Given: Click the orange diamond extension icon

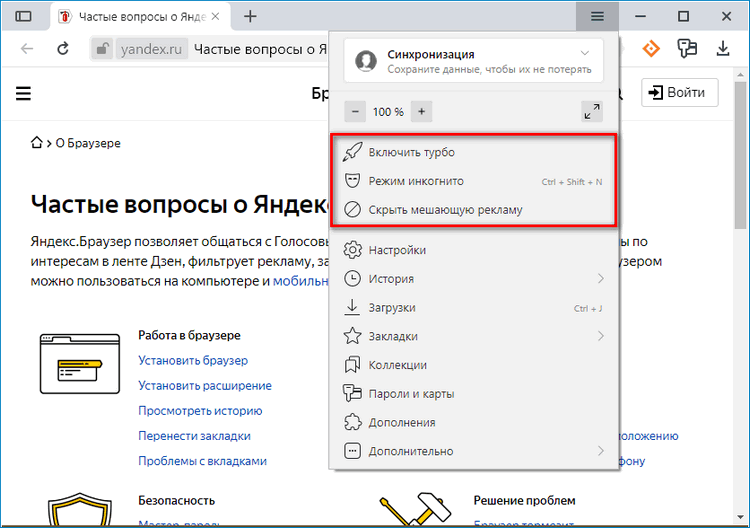Looking at the screenshot, I should tap(651, 48).
